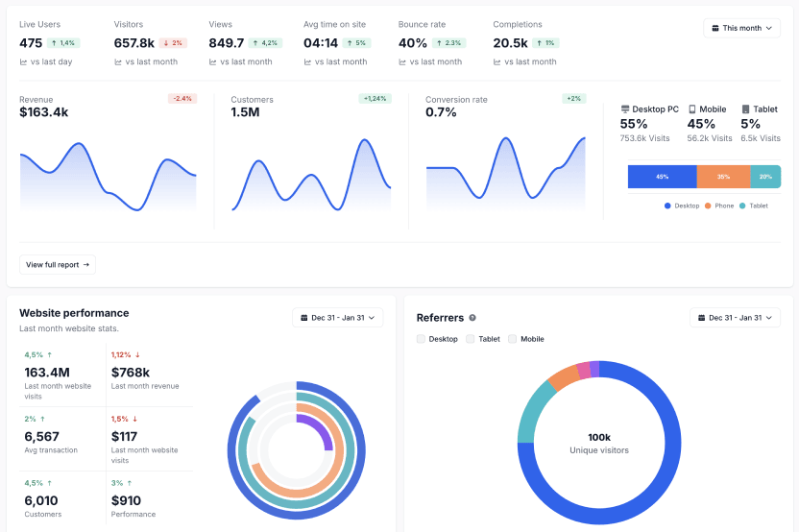Click the Tablet device icon
Image resolution: width=799 pixels, height=532 pixels.
click(745, 109)
